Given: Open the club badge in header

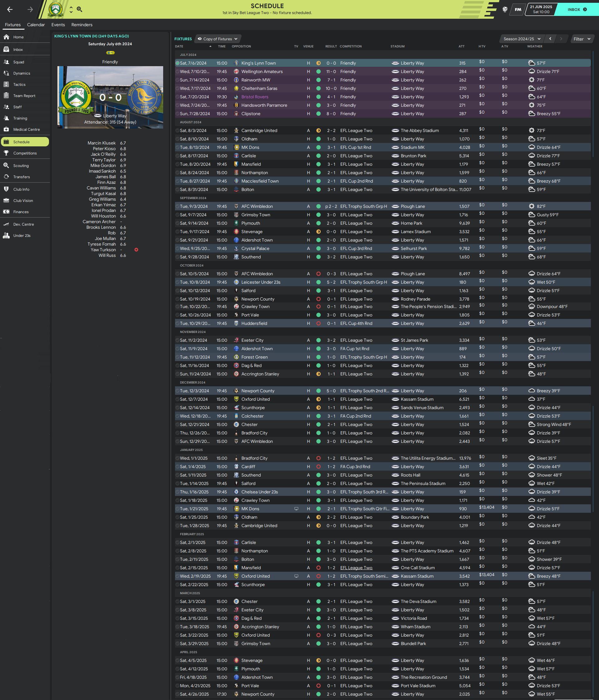Looking at the screenshot, I should click(55, 9).
